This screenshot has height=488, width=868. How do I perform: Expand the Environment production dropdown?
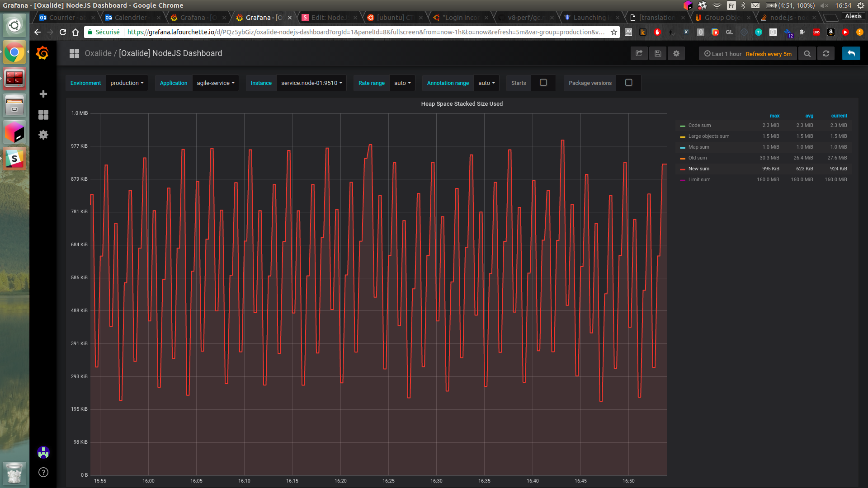click(127, 83)
